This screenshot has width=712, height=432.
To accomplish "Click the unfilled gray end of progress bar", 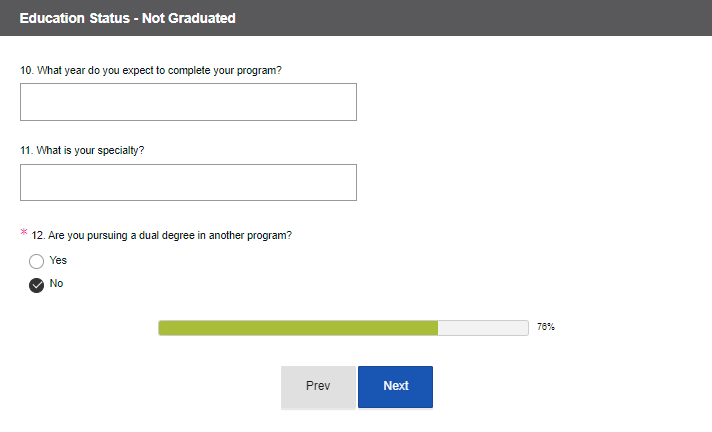I will (483, 328).
